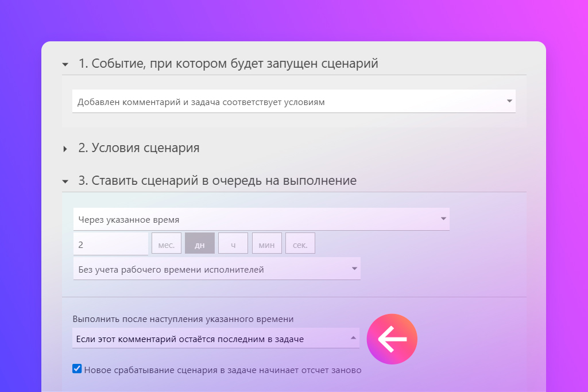Collapse section 1 using its triangle arrow
The width and height of the screenshot is (588, 392).
tap(65, 64)
